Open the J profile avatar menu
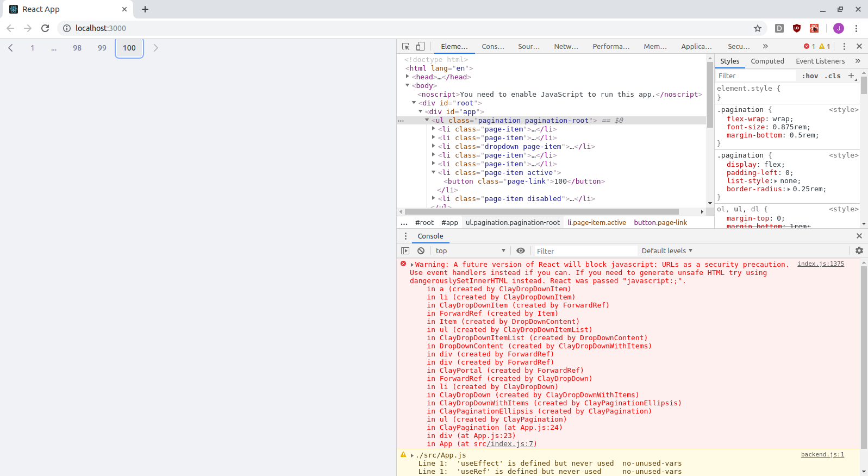This screenshot has width=868, height=476. coord(839,28)
